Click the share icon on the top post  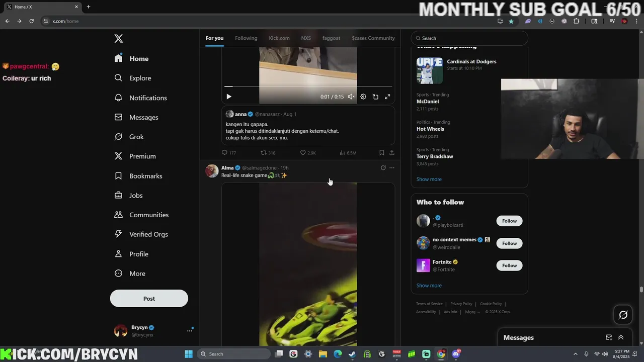click(x=392, y=153)
